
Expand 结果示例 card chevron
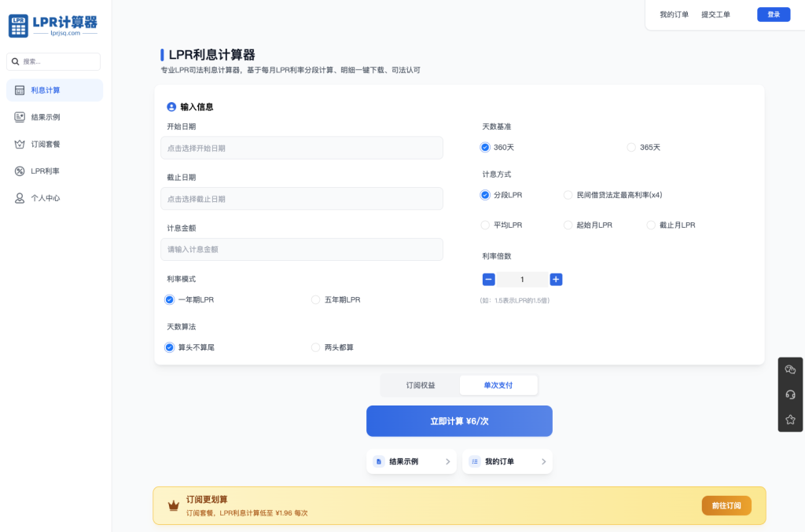[448, 462]
